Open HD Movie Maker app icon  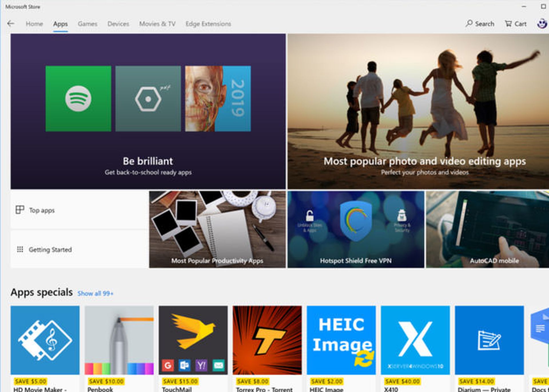[45, 340]
